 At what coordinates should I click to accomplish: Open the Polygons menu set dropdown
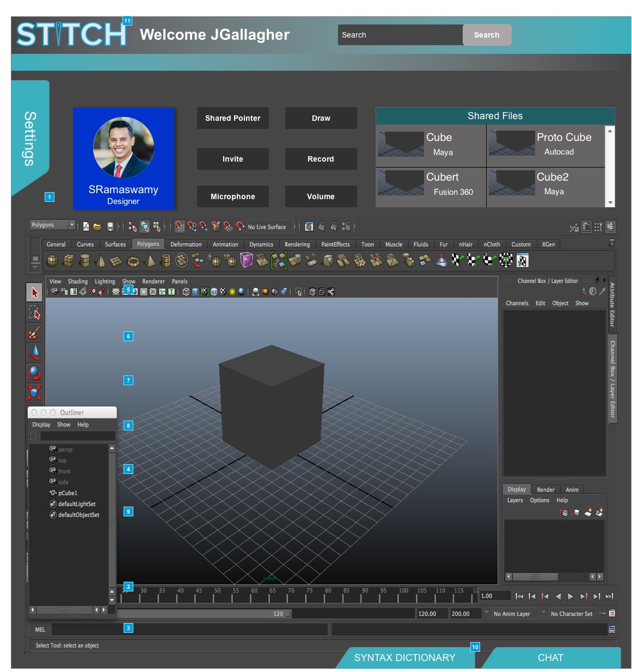[52, 225]
